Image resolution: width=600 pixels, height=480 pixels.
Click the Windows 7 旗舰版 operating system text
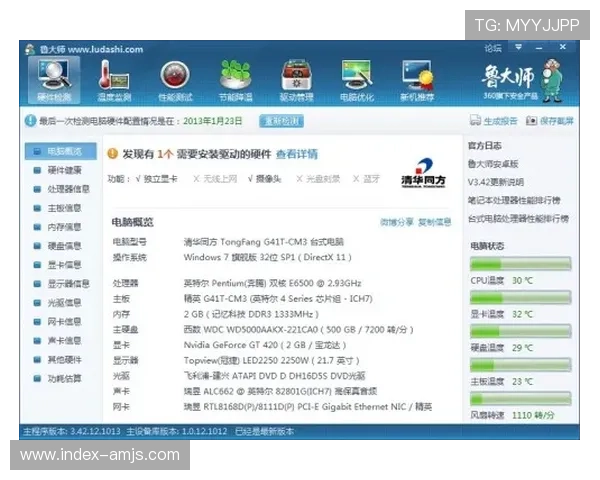(x=267, y=257)
